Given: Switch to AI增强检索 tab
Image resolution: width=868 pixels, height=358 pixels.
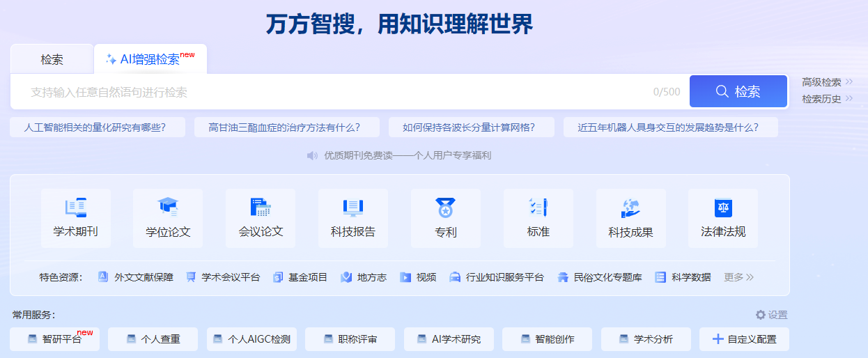Looking at the screenshot, I should [x=150, y=59].
